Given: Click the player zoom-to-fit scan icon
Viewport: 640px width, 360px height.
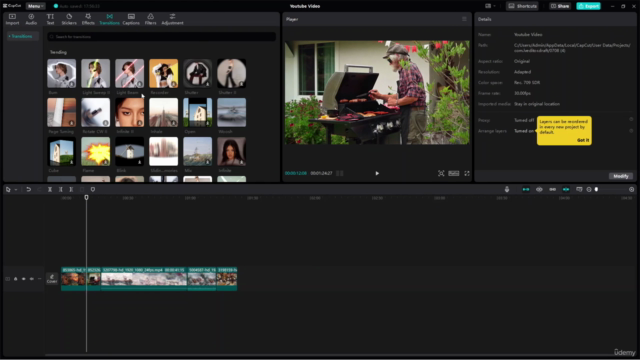Looking at the screenshot, I should coord(441,173).
